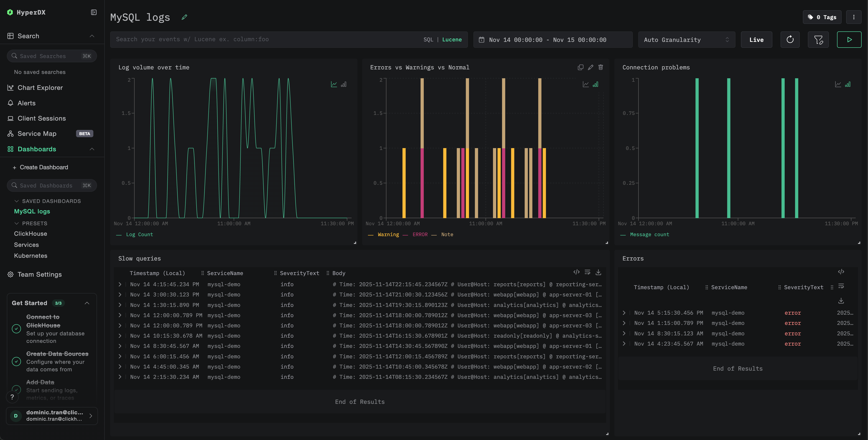Toggle the Live mode button
The image size is (868, 440).
tap(756, 40)
